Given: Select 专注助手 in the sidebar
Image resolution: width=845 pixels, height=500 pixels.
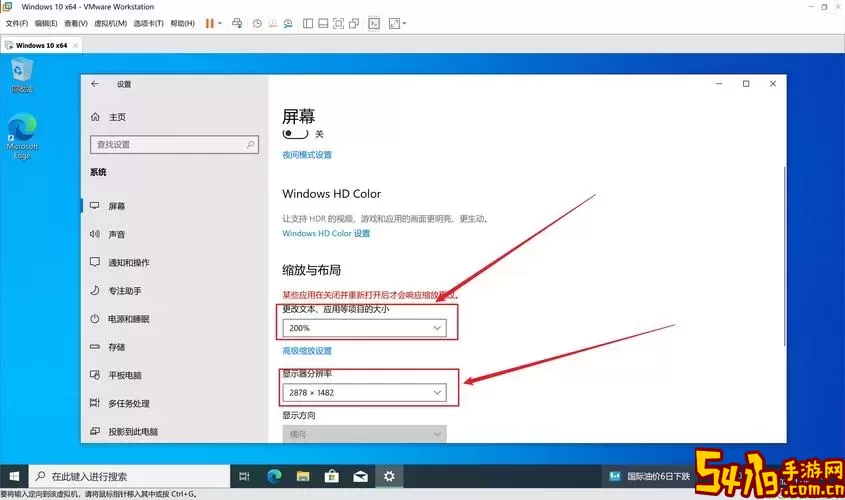Looking at the screenshot, I should [175, 290].
